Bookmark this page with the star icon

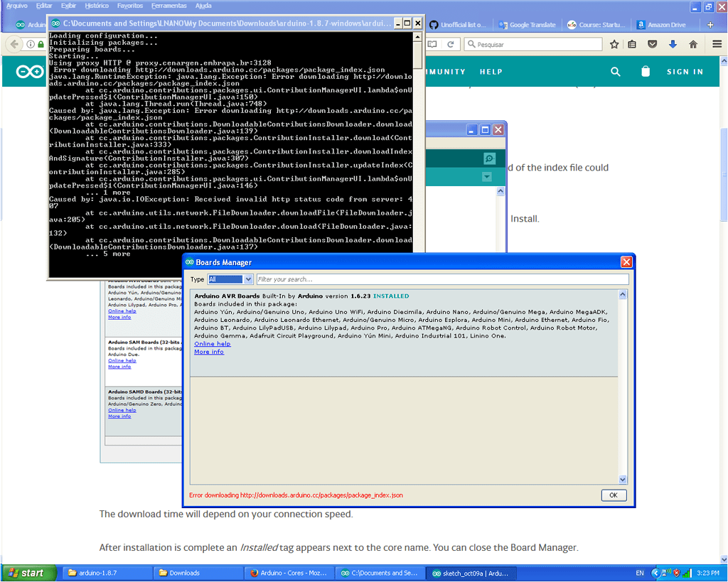pyautogui.click(x=614, y=43)
